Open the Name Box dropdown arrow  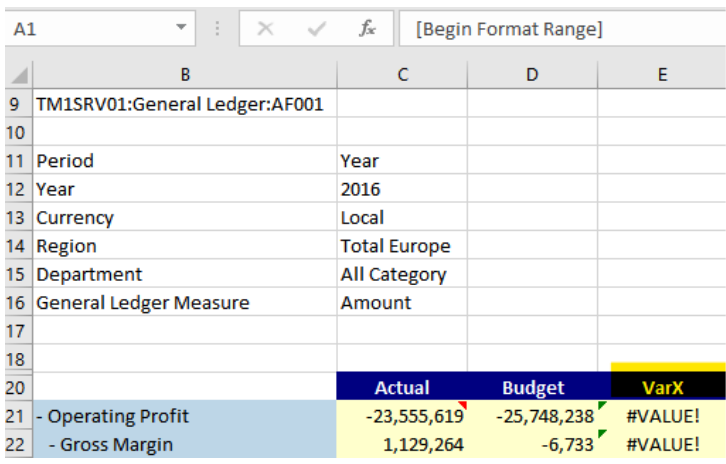181,27
